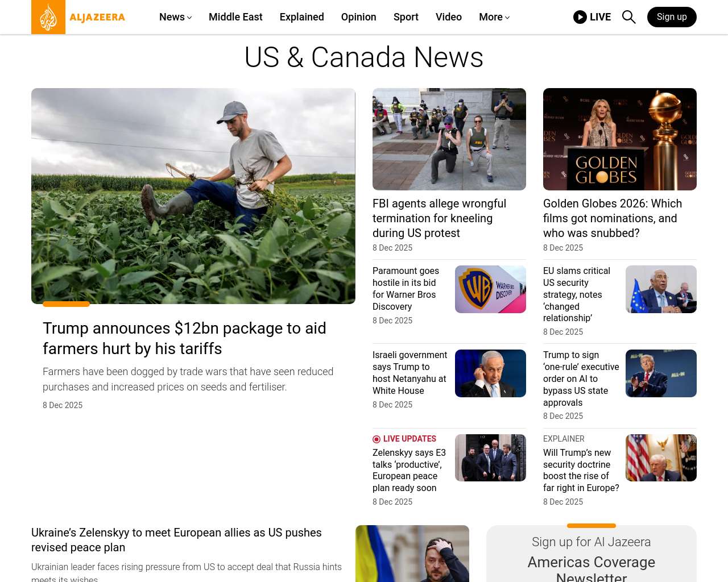Expand the More menu chevron

507,18
